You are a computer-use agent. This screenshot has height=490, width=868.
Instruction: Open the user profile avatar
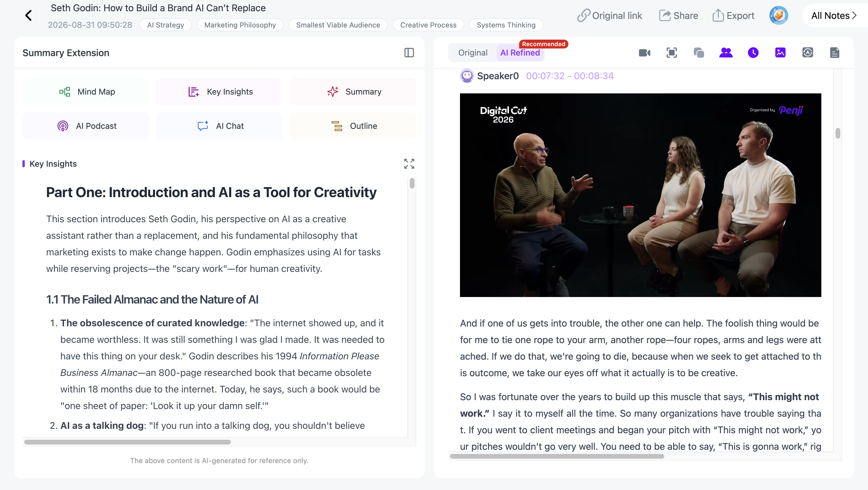[x=778, y=15]
